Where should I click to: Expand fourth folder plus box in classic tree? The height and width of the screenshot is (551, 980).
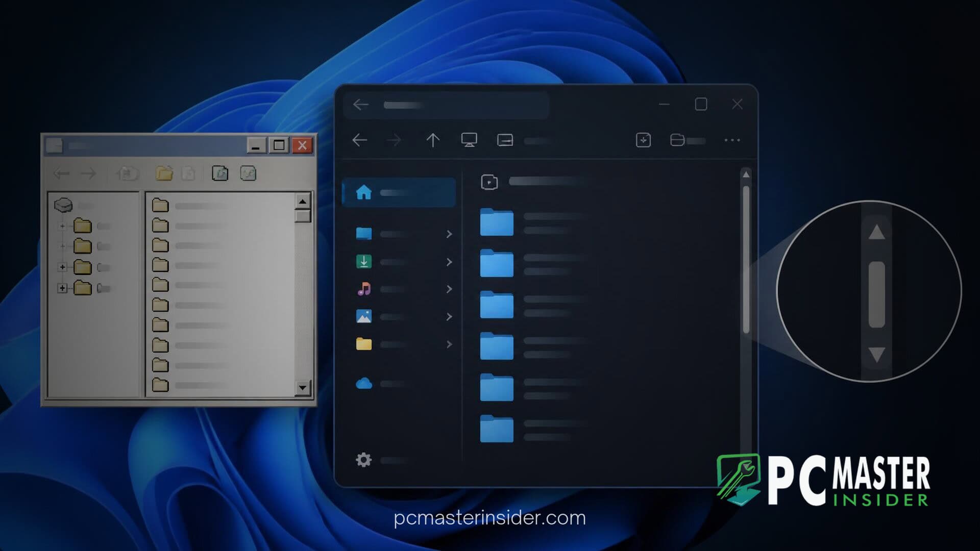tap(62, 288)
